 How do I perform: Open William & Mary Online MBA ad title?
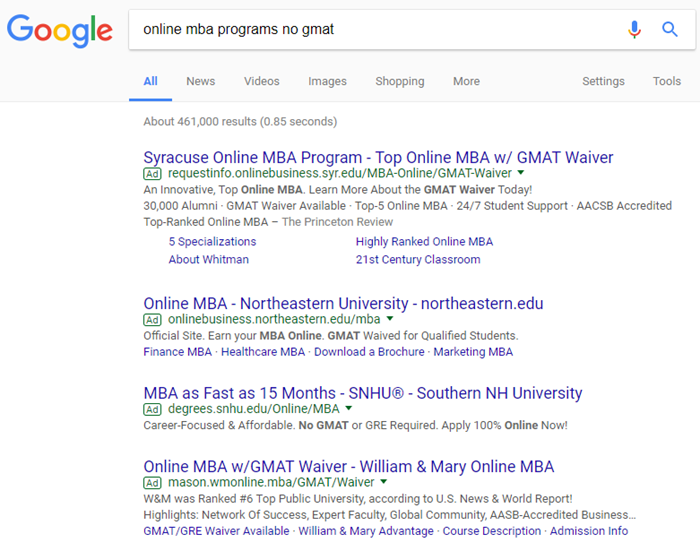349,467
